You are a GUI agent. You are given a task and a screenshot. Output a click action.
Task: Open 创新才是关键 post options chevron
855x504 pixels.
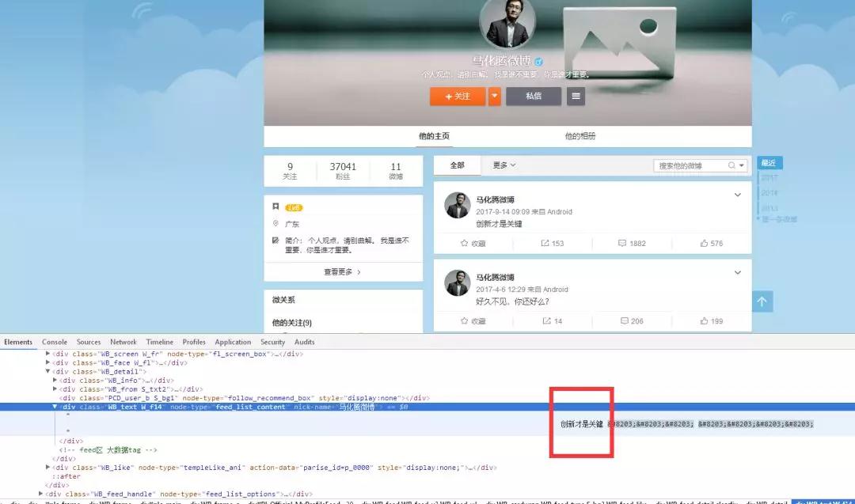coord(737,195)
